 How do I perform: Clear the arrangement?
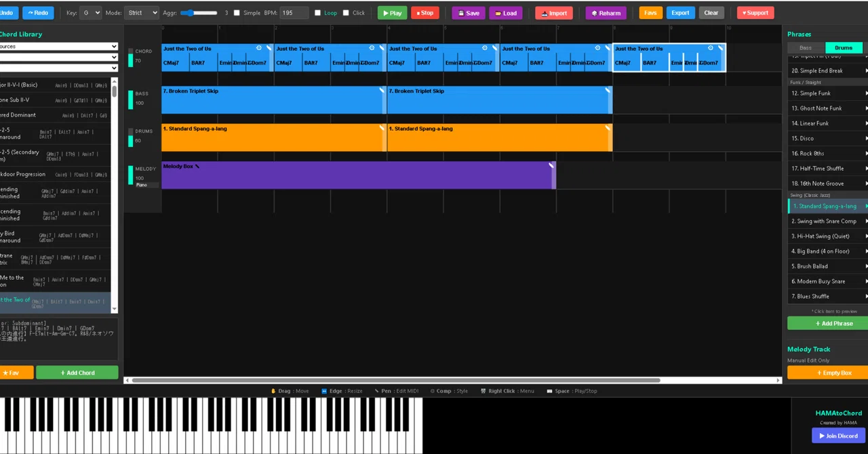[711, 13]
